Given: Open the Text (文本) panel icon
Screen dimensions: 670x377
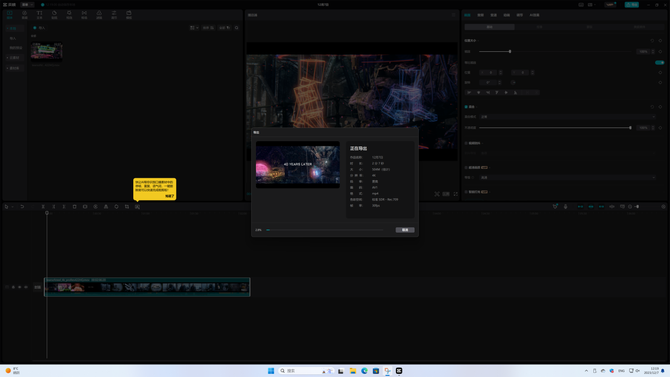Looking at the screenshot, I should pos(39,15).
